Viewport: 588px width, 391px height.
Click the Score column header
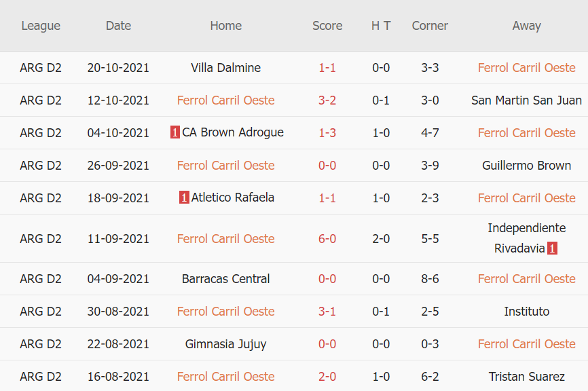(327, 26)
